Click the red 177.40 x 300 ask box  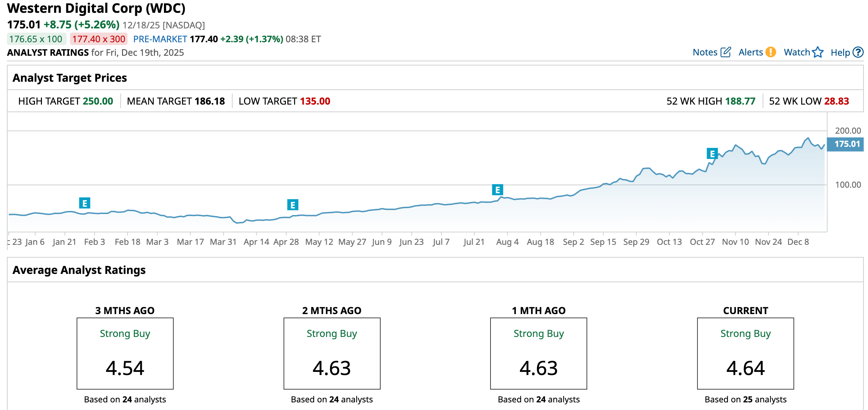tap(99, 39)
